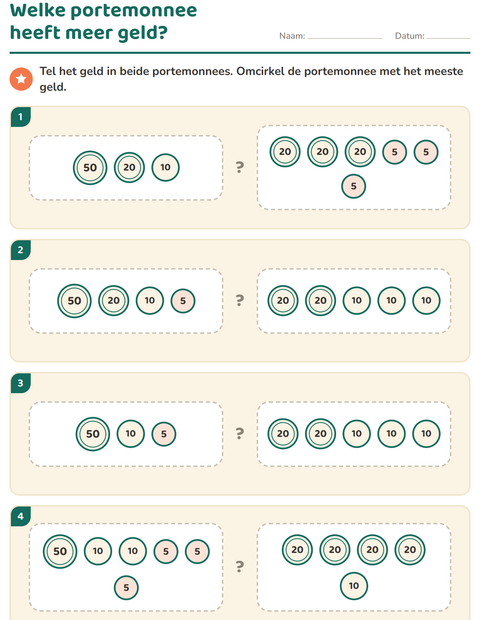Click the question mark in exercise 3

click(240, 434)
